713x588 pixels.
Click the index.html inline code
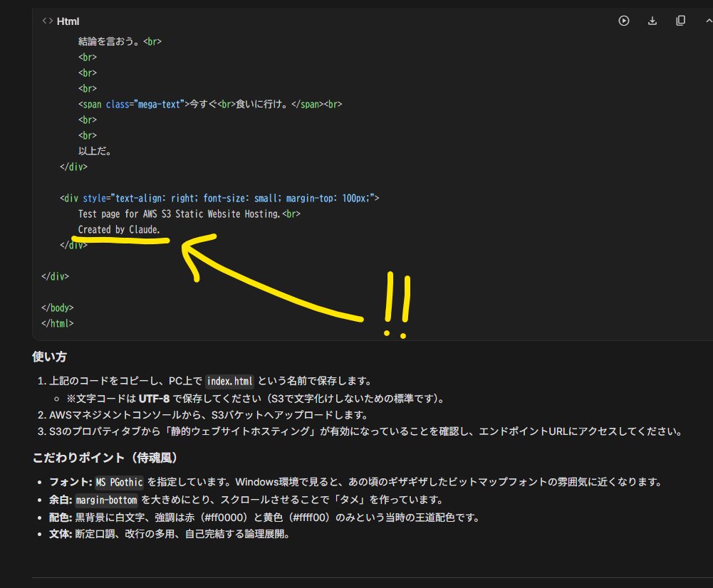point(229,381)
